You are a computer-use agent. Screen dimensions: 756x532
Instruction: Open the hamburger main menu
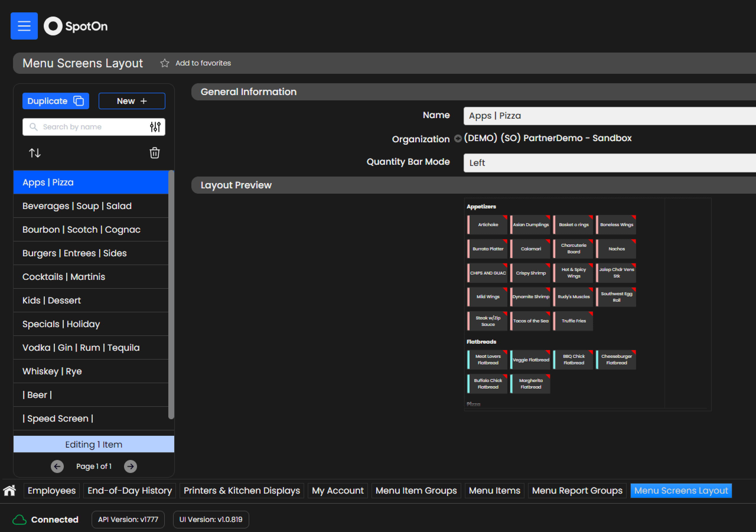coord(24,26)
